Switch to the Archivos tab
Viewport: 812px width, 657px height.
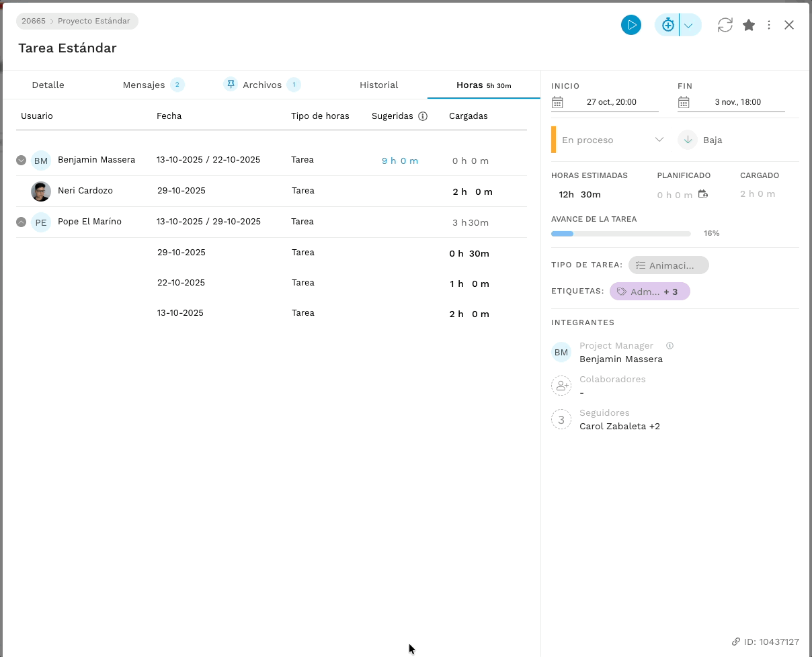tap(262, 85)
